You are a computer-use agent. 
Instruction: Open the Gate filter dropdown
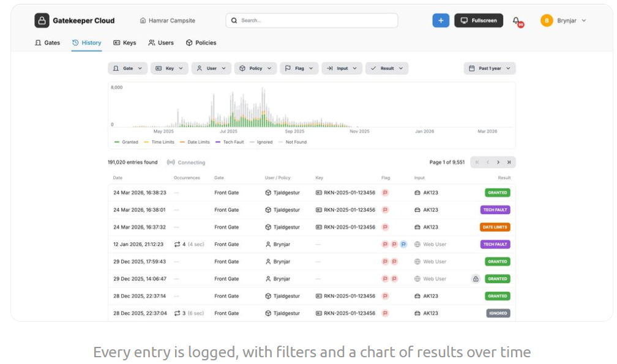127,69
